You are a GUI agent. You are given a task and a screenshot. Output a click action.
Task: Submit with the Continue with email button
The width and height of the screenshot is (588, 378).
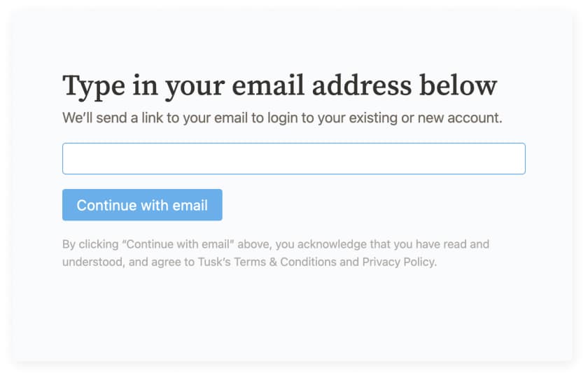(x=142, y=204)
